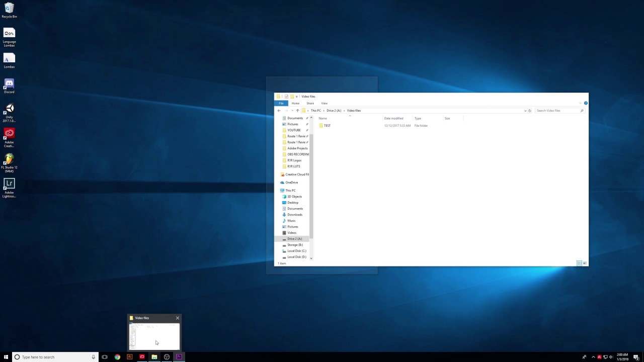The height and width of the screenshot is (362, 644).
Task: Show hidden system tray icons
Action: click(593, 357)
